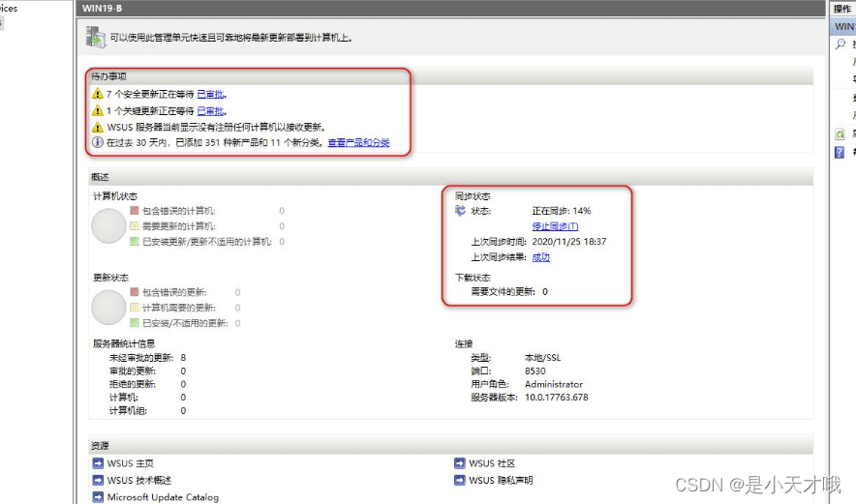Click warning icon beside 1 critical update
This screenshot has width=856, height=504.
pos(98,110)
